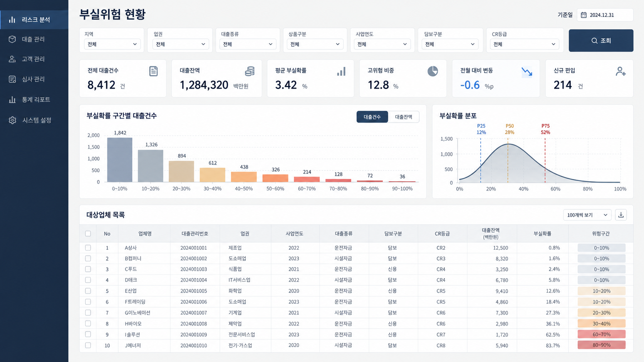Click the pie chart icon in 고위험 비중 card
This screenshot has width=644, height=362.
[433, 71]
